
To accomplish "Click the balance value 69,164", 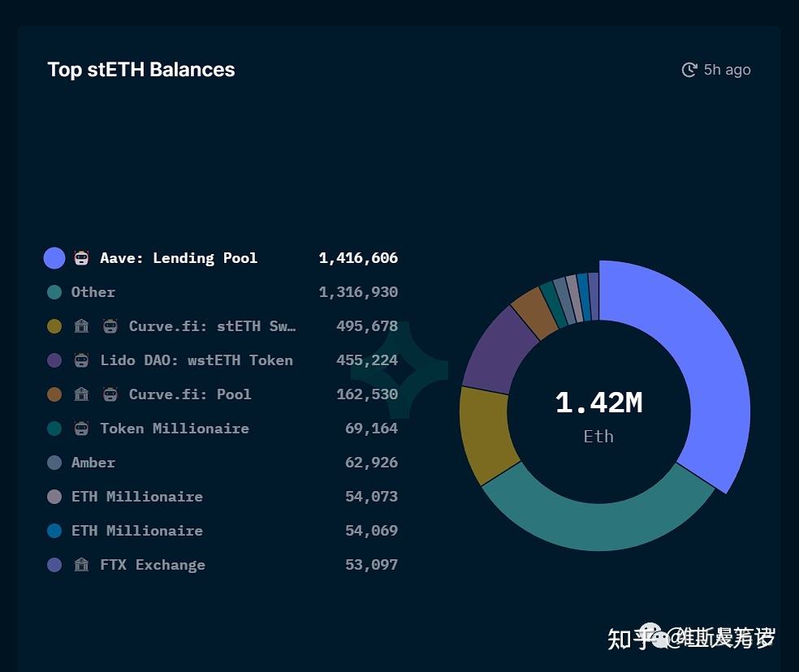I will pos(371,429).
